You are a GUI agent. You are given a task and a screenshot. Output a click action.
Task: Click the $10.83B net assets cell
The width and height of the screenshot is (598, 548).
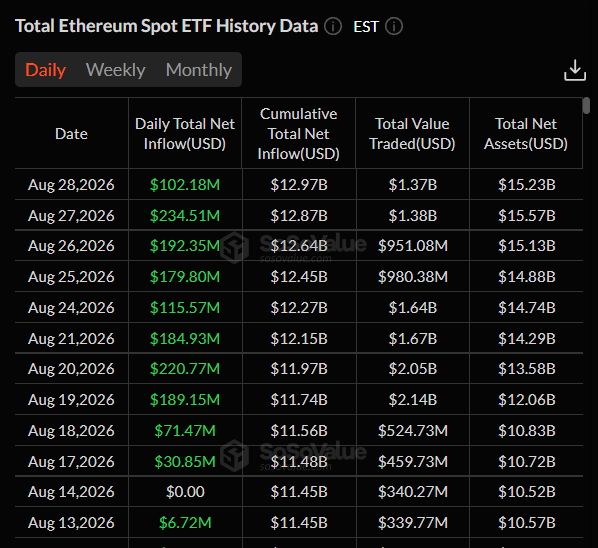pos(527,431)
